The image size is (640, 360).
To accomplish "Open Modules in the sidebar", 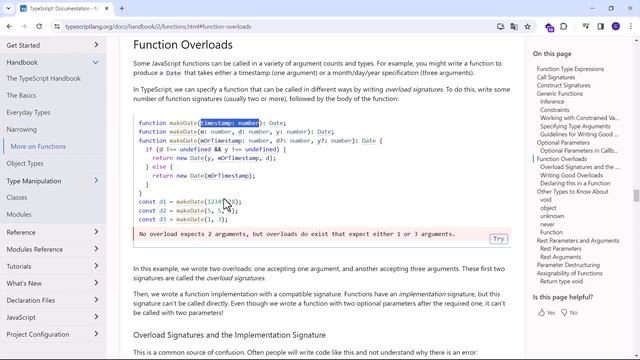I will coord(19,214).
